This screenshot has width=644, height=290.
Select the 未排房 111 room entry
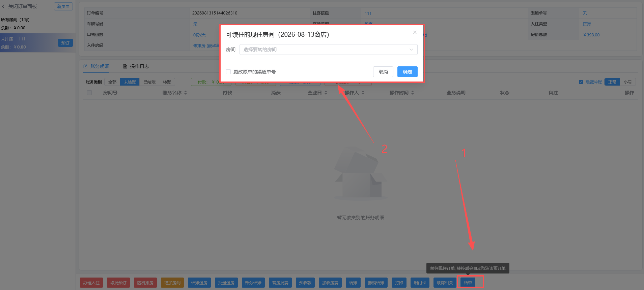(38, 43)
